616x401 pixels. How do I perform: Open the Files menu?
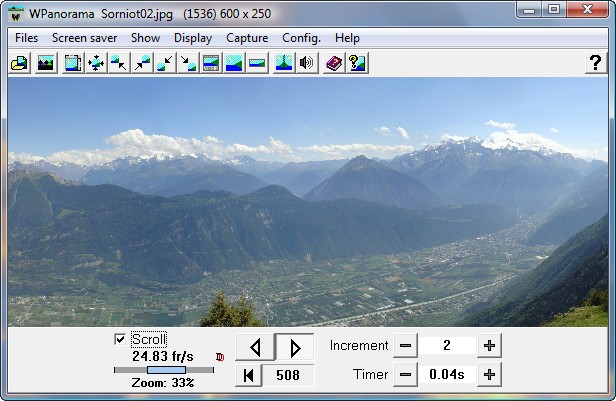click(x=26, y=38)
